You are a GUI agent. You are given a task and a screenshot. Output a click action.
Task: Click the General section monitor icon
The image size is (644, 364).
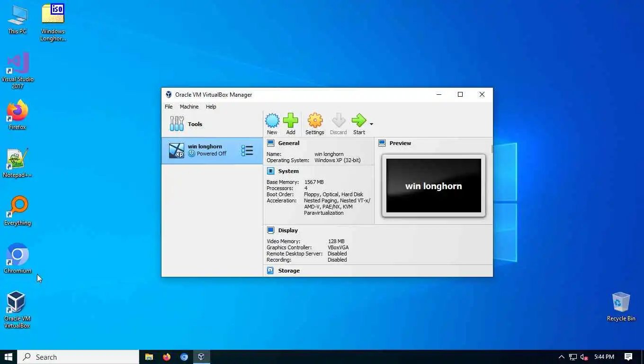[x=270, y=143]
